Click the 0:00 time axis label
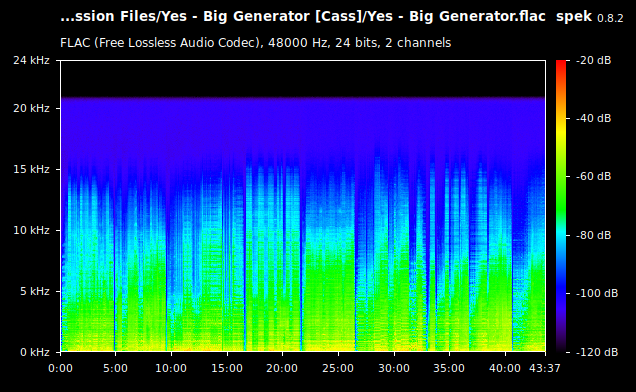 click(60, 368)
